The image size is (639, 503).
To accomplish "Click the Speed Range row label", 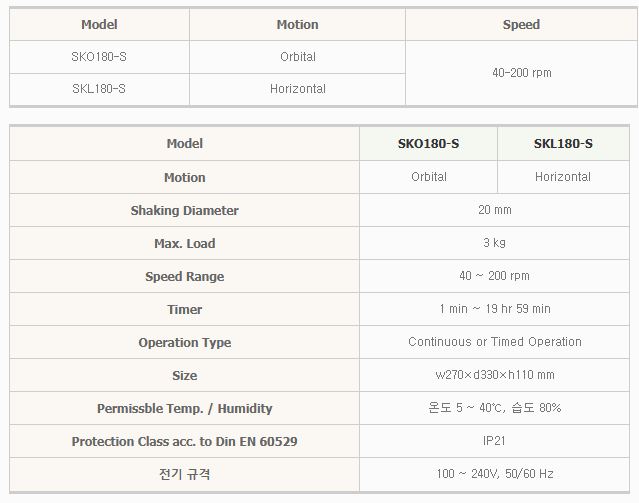I will (x=184, y=277).
